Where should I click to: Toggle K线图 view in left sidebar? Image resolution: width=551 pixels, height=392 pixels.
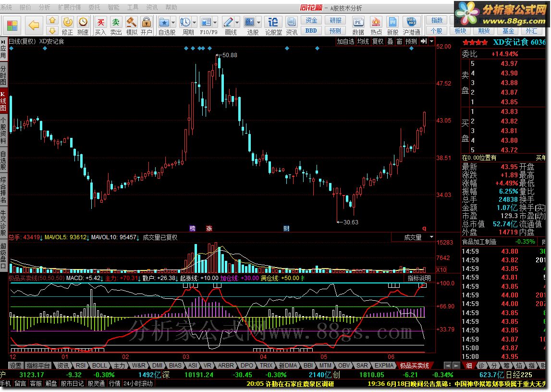point(3,100)
